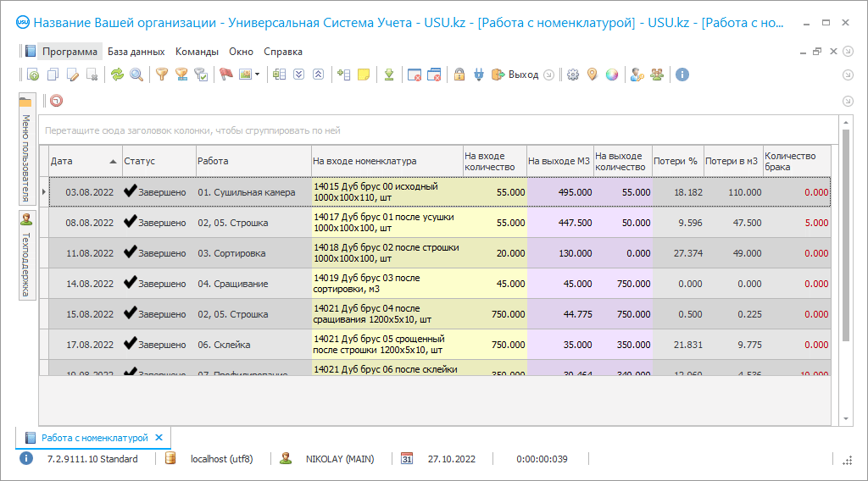Click the close current window icon
The height and width of the screenshot is (481, 868).
coord(414,75)
